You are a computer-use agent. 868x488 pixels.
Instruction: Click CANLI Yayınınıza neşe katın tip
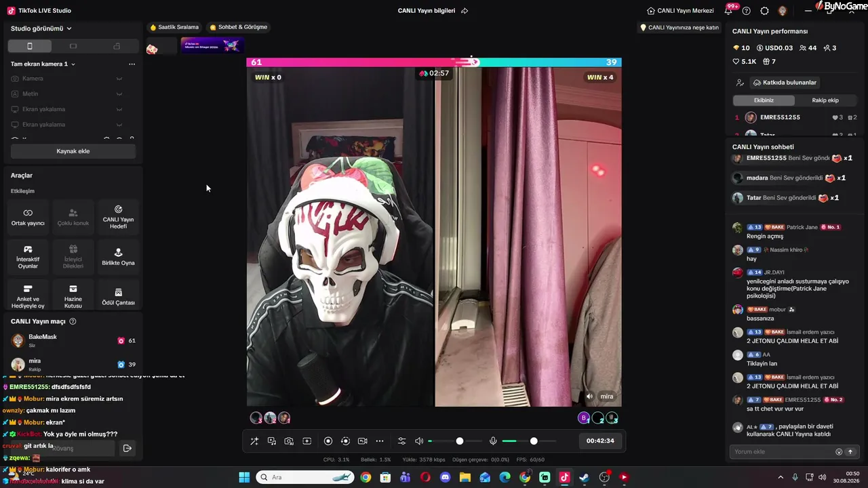pos(679,28)
